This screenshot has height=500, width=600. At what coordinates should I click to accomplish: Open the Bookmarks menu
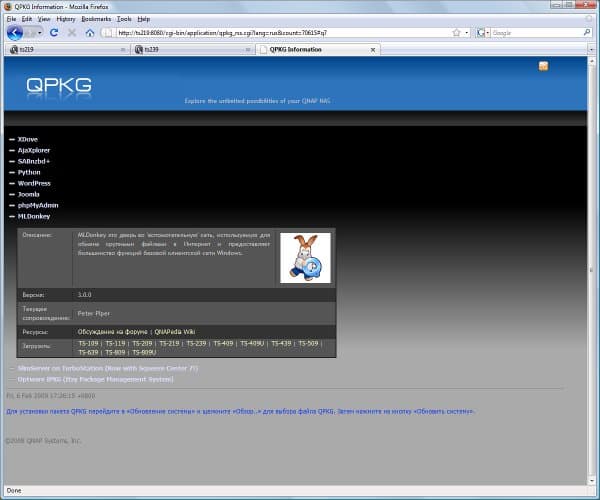coord(96,19)
